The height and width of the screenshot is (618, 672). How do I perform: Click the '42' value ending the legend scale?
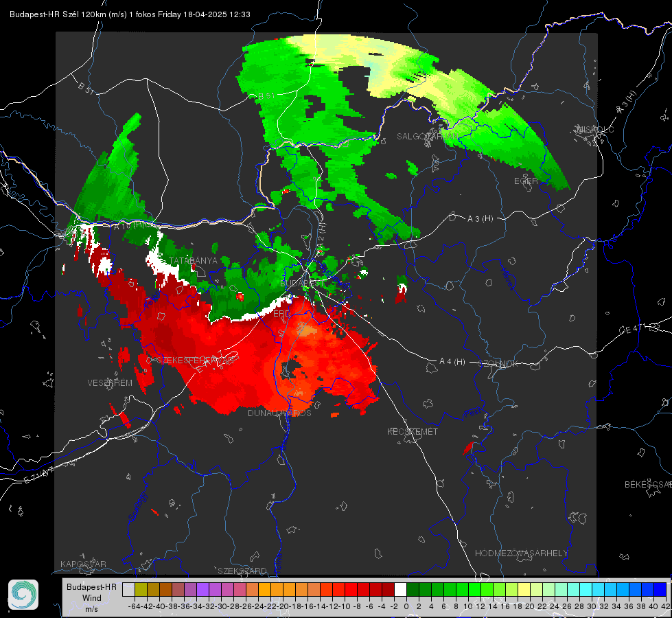666,606
